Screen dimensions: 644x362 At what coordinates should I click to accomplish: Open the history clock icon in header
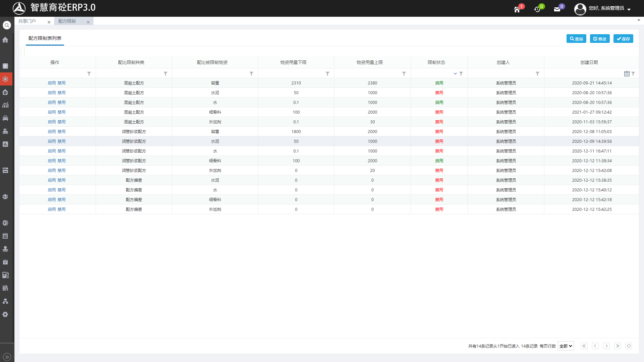pyautogui.click(x=537, y=9)
